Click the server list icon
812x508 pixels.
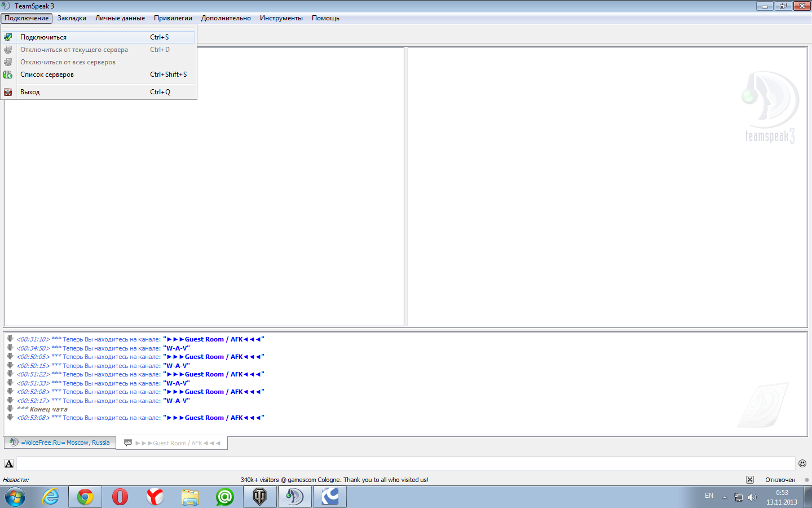8,75
